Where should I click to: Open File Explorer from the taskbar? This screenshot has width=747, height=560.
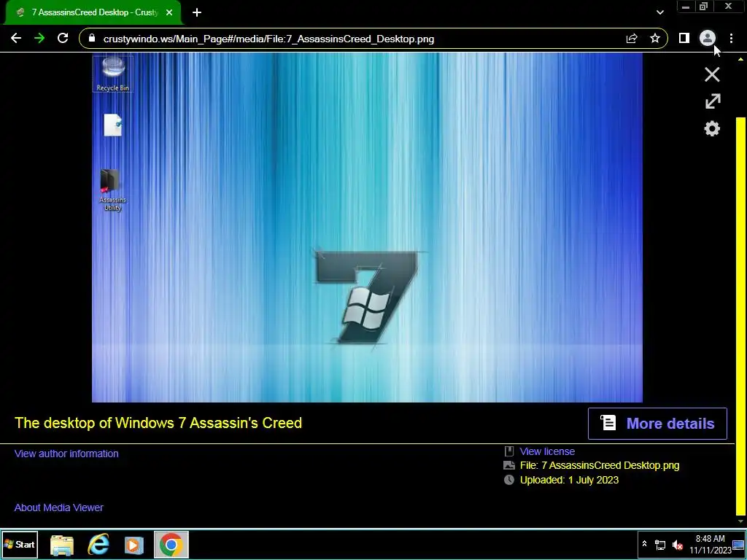tap(62, 545)
